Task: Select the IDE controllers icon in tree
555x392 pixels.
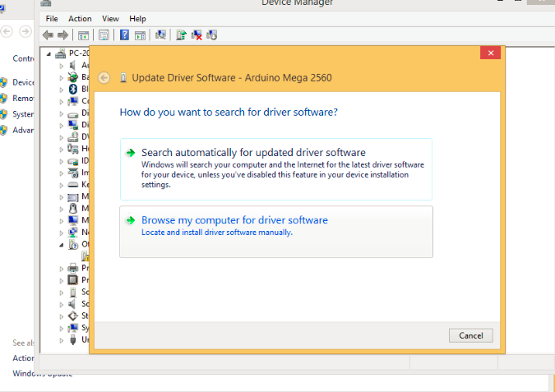Action: 73,161
